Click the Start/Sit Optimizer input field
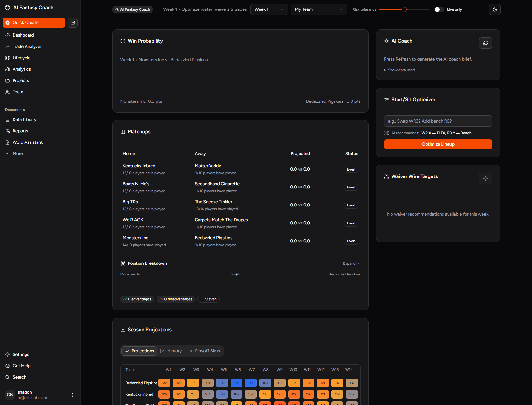 pos(438,121)
